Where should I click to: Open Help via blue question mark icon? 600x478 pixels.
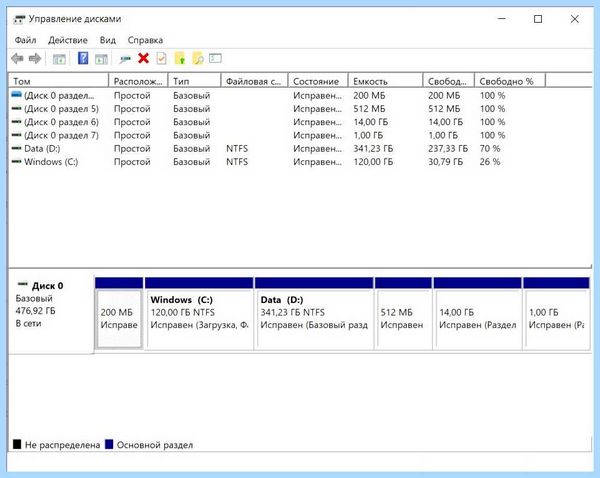click(x=83, y=58)
